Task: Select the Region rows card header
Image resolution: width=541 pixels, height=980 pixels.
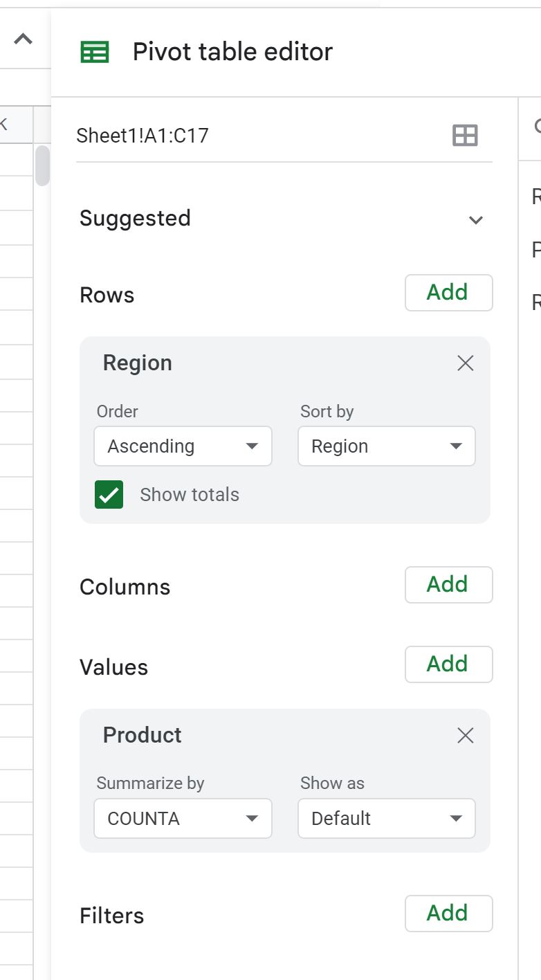Action: pyautogui.click(x=137, y=362)
